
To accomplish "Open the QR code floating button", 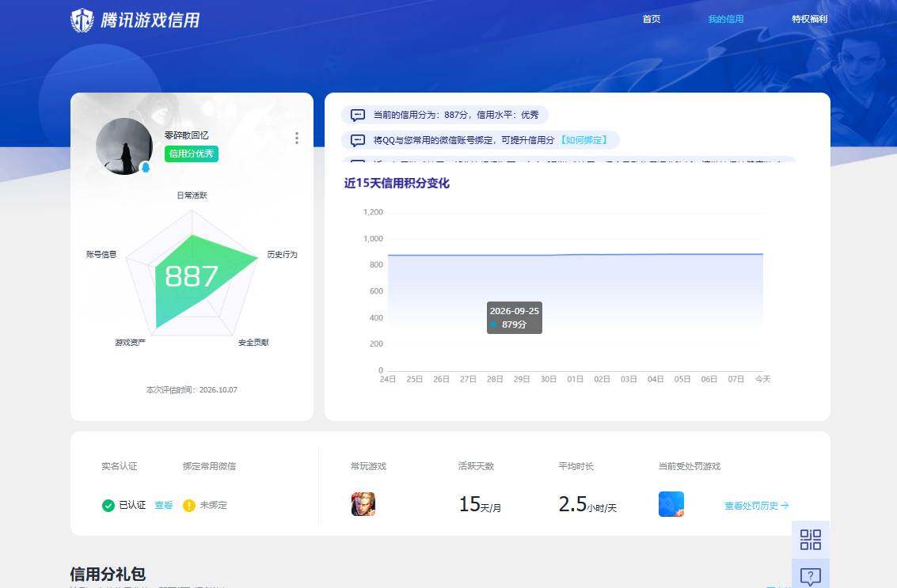I will [x=811, y=540].
